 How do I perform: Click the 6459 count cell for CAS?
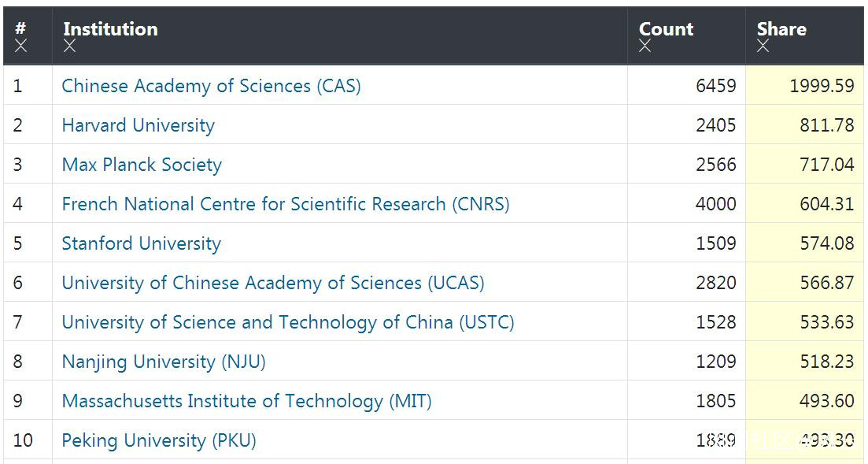[x=715, y=86]
